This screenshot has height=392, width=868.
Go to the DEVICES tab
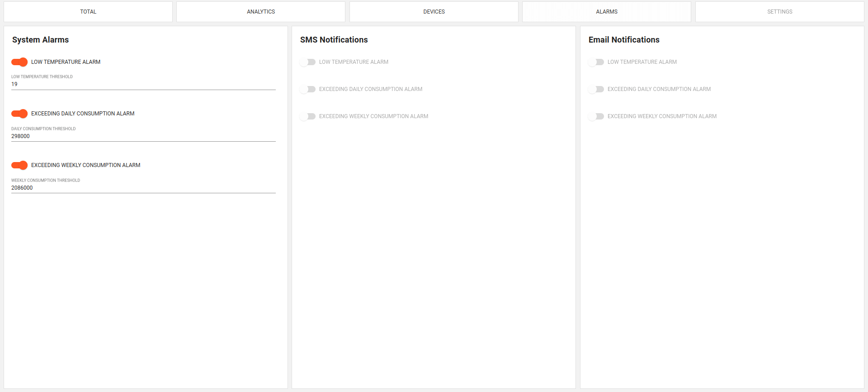tap(434, 12)
